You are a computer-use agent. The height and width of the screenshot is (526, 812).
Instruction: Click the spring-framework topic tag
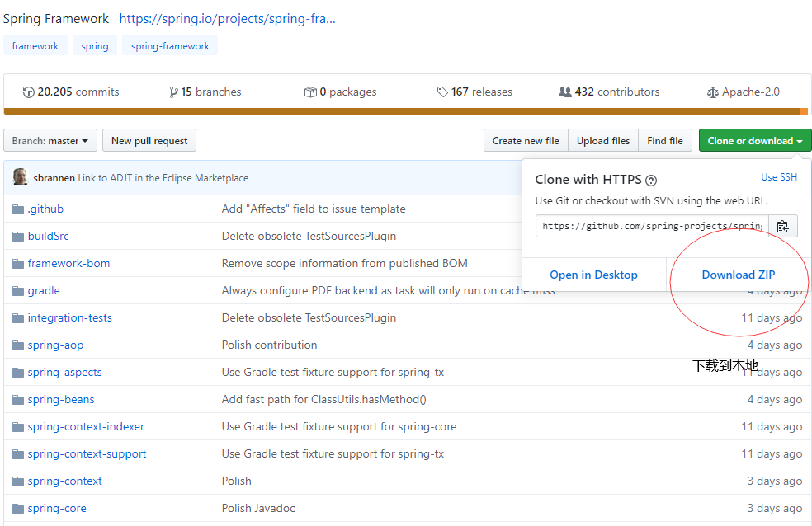[170, 46]
